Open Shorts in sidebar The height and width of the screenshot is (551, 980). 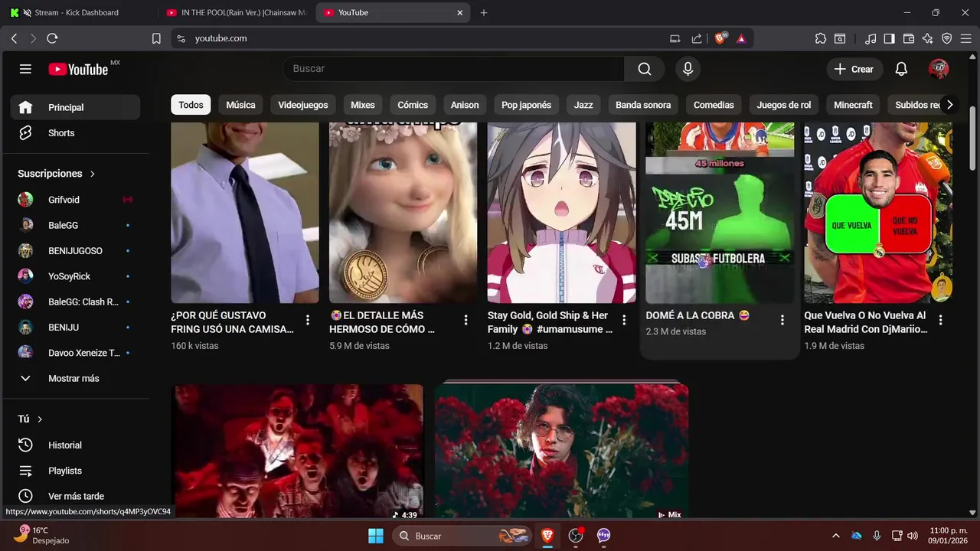[75, 132]
